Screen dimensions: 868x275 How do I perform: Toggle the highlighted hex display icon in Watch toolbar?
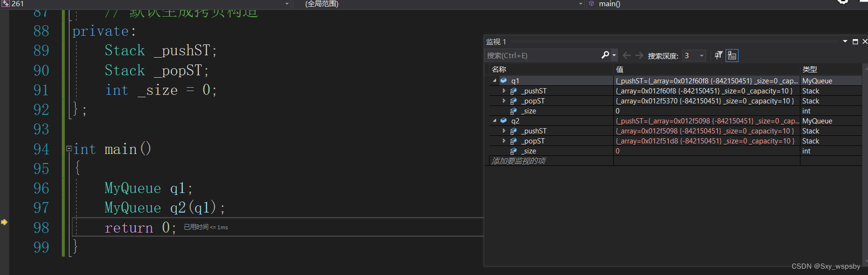tap(732, 56)
